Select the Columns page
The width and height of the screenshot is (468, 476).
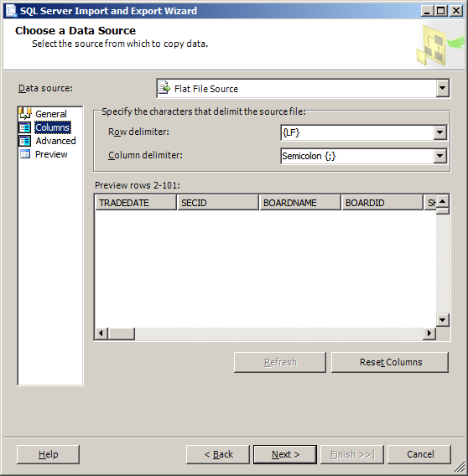click(53, 127)
